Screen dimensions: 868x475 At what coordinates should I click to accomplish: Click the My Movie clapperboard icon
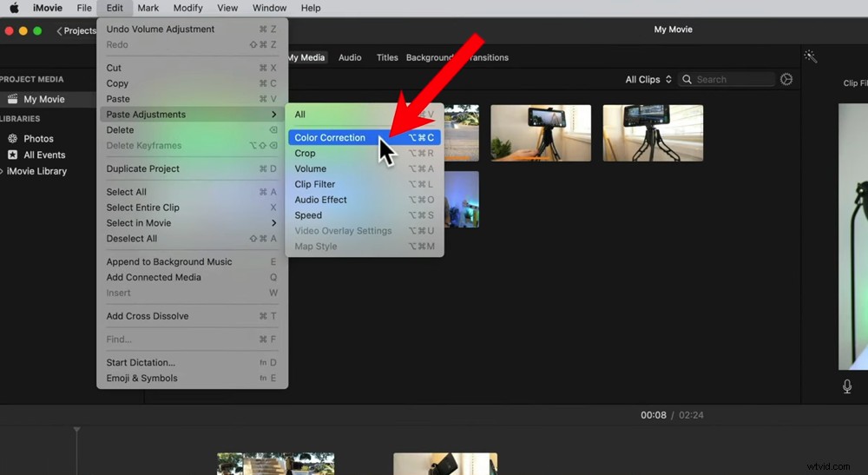[x=12, y=99]
